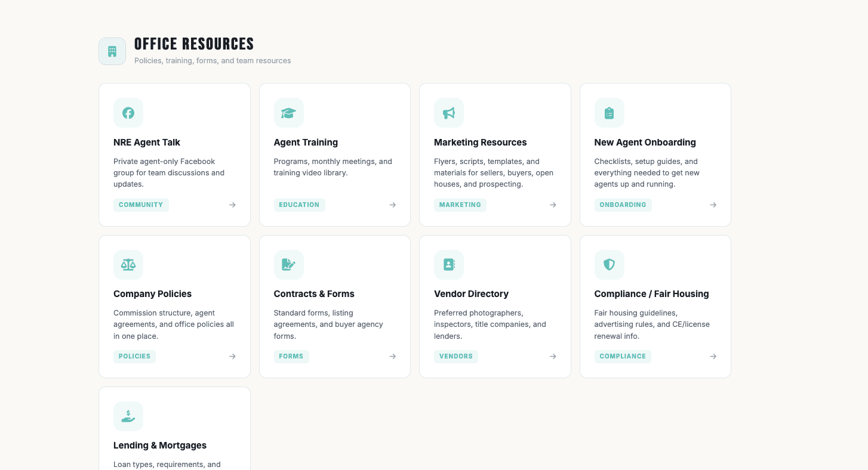This screenshot has width=868, height=470.
Task: Open the Contracts & Forms title link
Action: click(x=314, y=294)
